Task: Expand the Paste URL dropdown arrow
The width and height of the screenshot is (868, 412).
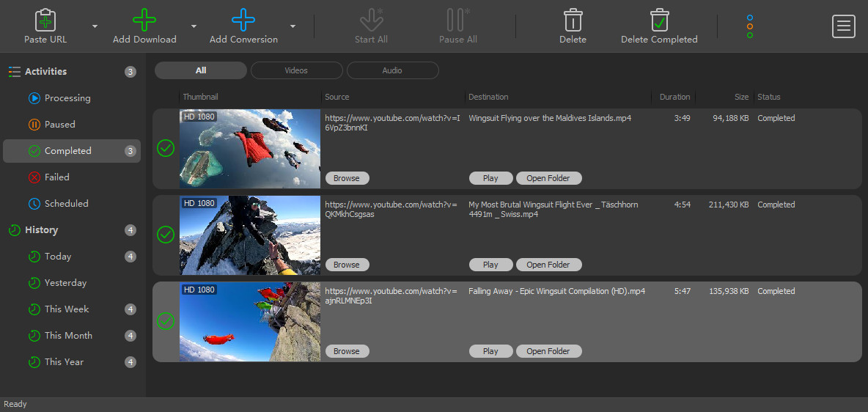Action: coord(95,26)
